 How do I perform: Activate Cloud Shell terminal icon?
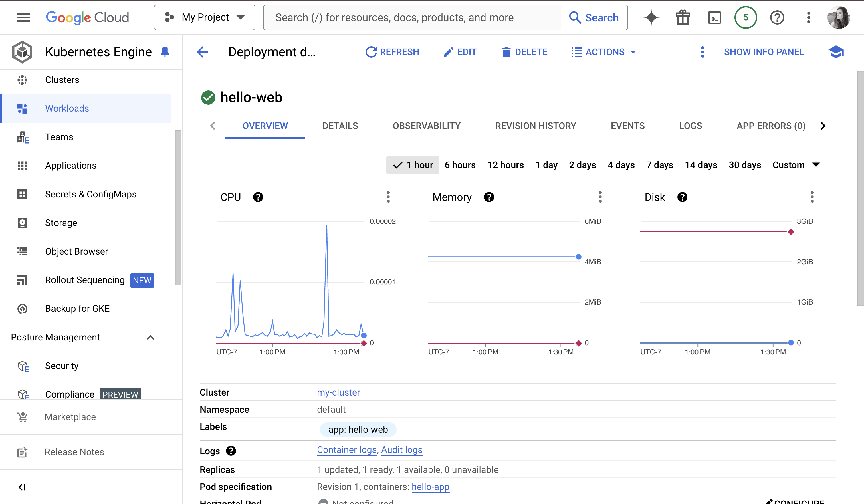click(x=714, y=17)
